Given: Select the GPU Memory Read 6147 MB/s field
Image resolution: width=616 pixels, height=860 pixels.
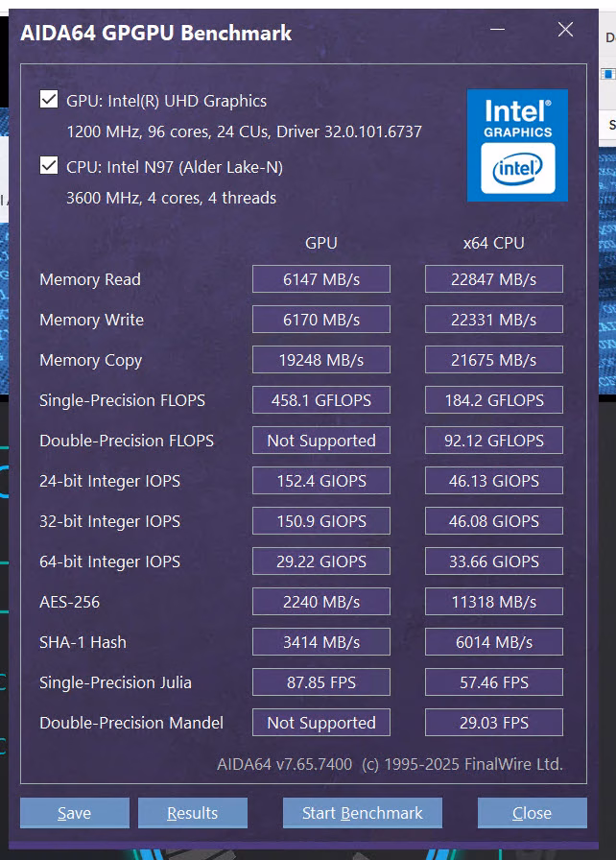Looking at the screenshot, I should coord(321,279).
